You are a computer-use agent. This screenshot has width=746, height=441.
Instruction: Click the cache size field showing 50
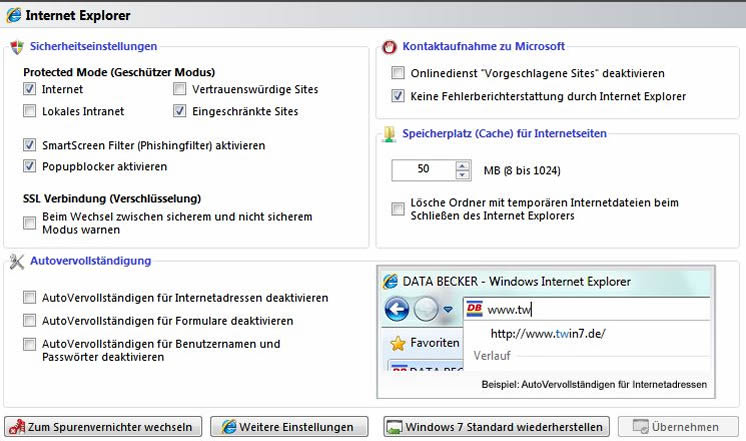pyautogui.click(x=423, y=170)
